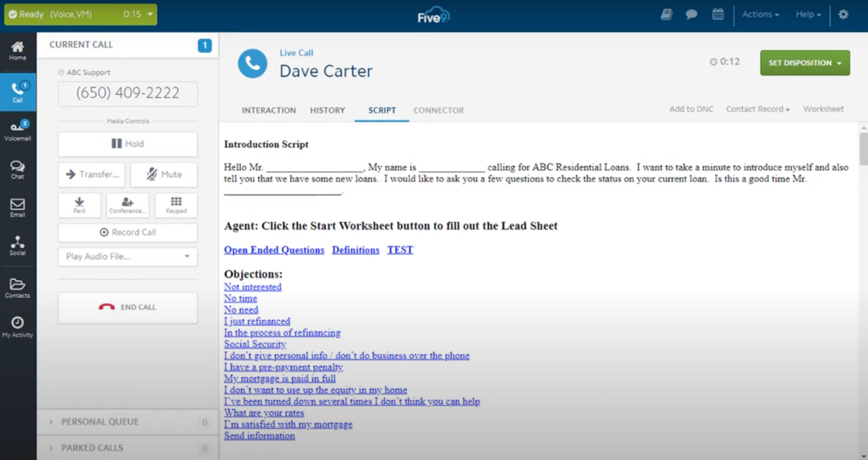
Task: Switch to CONNECTOR tab
Action: point(438,111)
